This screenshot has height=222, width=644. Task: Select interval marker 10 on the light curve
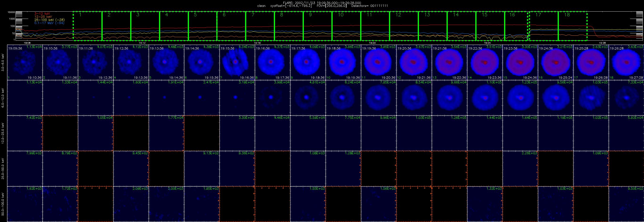pyautogui.click(x=341, y=15)
